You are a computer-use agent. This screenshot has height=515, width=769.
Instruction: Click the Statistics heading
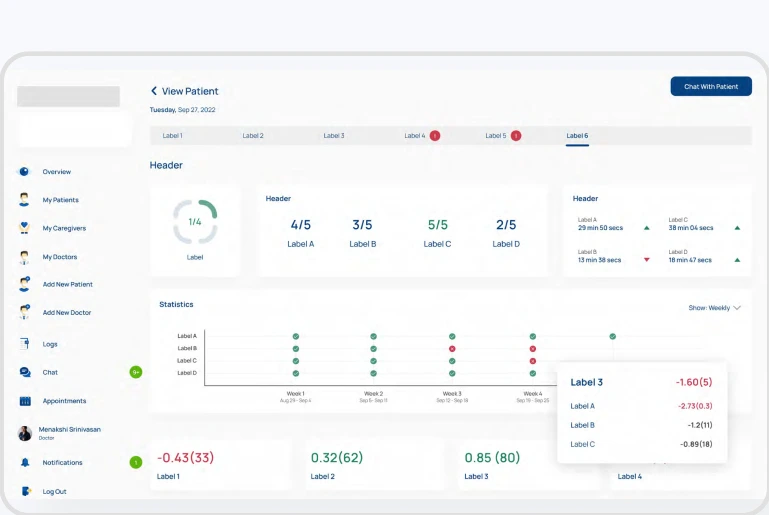click(x=176, y=305)
